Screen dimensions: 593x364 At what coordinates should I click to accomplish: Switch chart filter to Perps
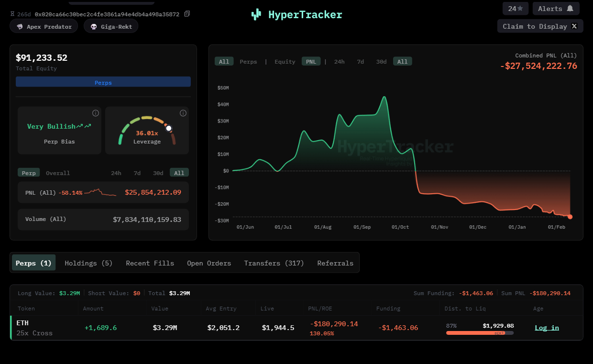point(248,62)
